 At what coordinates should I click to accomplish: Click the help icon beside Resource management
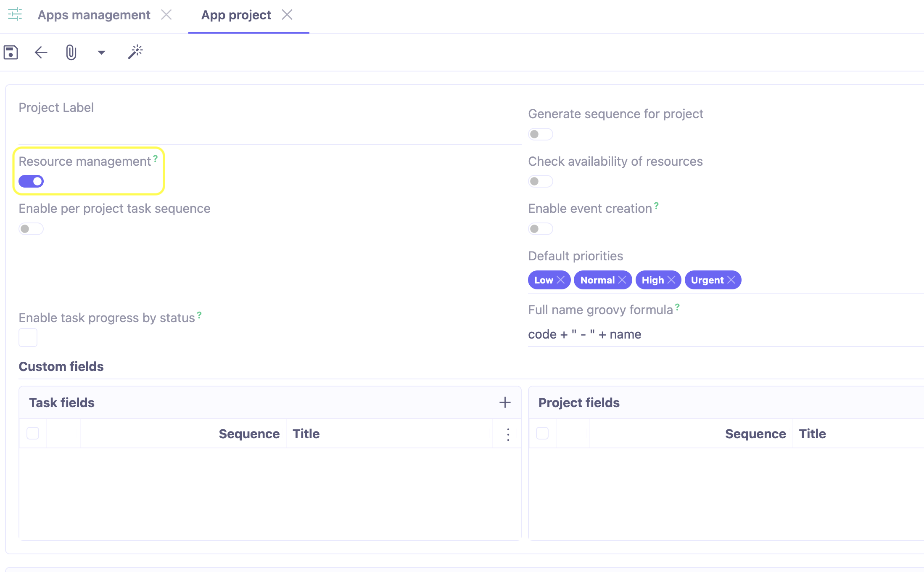pyautogui.click(x=154, y=158)
